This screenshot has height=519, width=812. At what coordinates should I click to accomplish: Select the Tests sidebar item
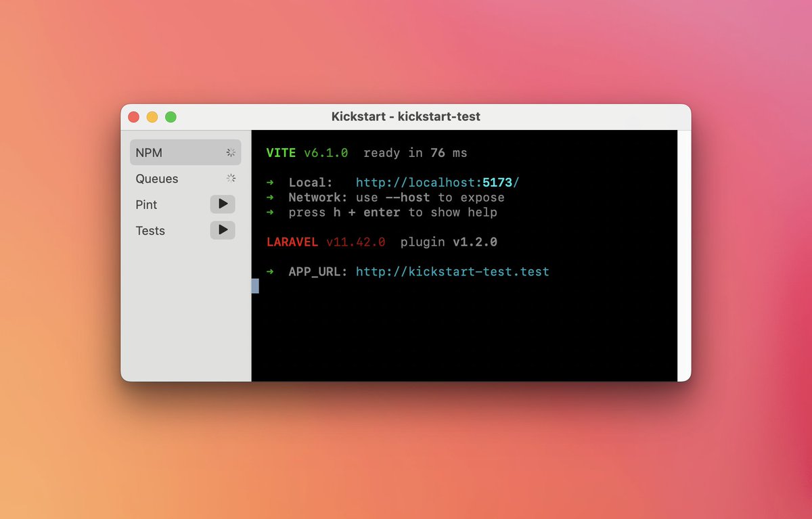tap(185, 230)
